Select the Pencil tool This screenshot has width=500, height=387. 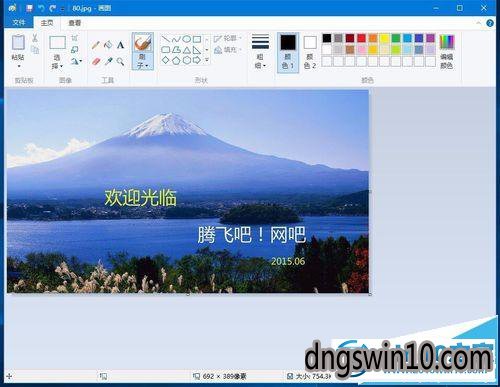[x=96, y=45]
